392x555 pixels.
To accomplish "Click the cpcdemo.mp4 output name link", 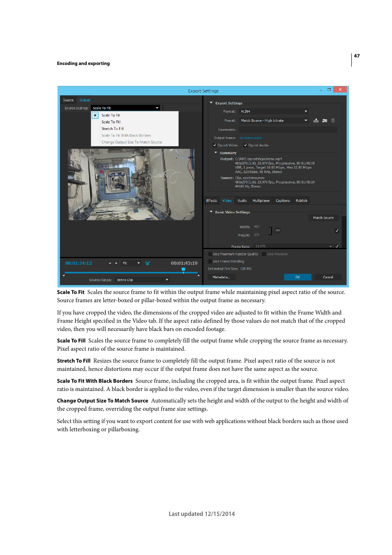I will coord(250,138).
